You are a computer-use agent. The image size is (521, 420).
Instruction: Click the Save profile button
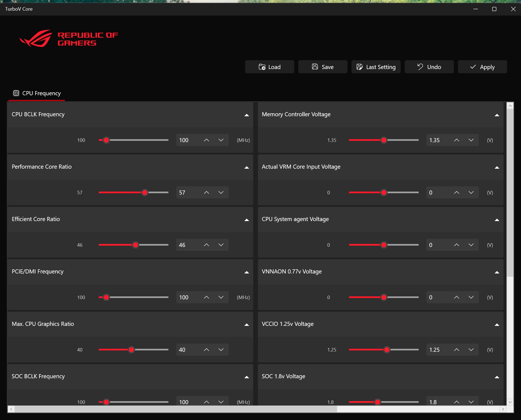(323, 67)
